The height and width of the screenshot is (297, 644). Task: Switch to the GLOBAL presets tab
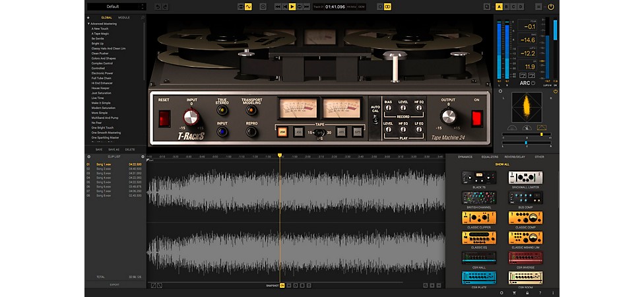[107, 18]
